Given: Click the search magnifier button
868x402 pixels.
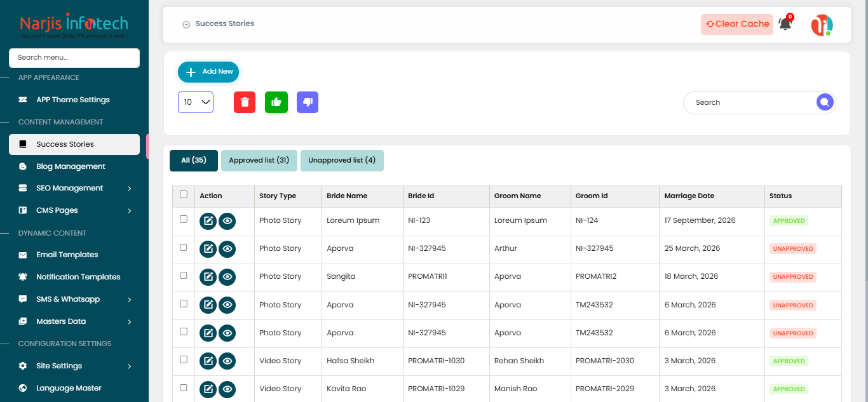Looking at the screenshot, I should coord(825,102).
